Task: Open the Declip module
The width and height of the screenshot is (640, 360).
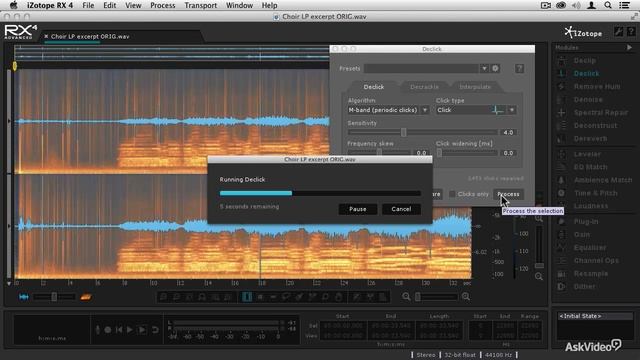Action: tap(584, 60)
